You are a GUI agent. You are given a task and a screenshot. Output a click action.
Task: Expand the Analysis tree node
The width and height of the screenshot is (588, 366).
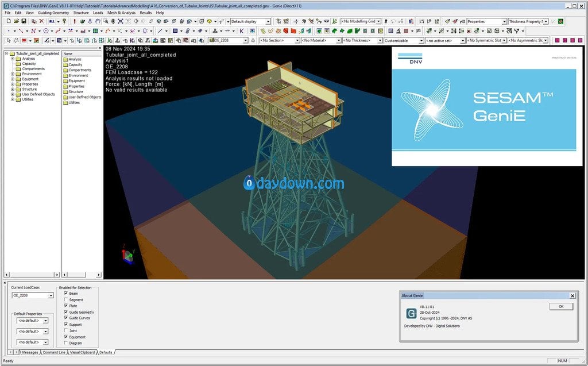[x=13, y=59]
